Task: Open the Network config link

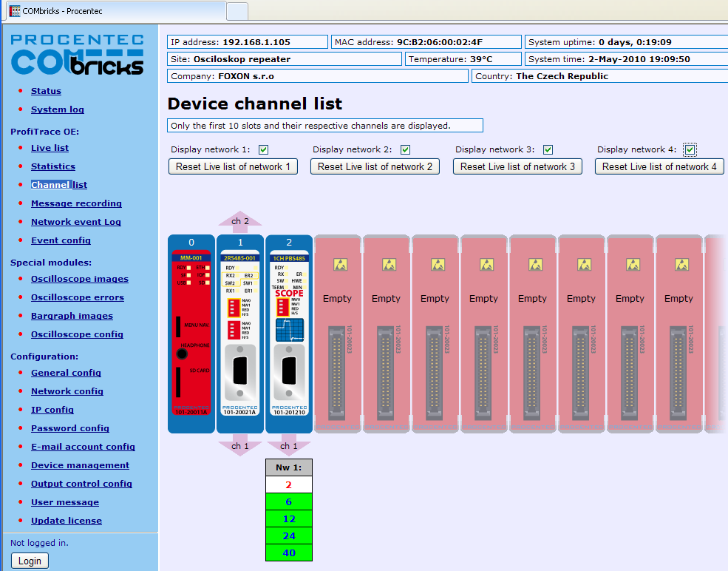Action: 67,391
